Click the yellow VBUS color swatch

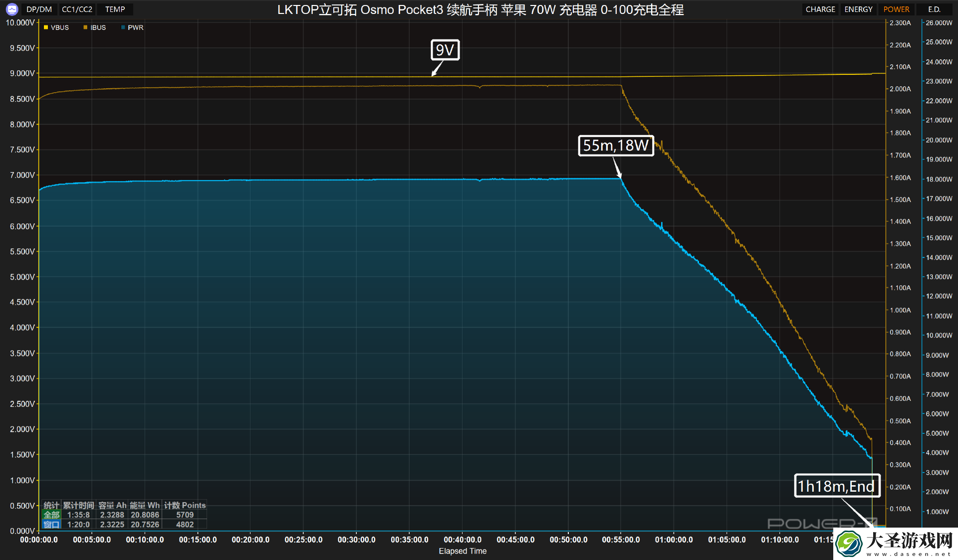pyautogui.click(x=46, y=27)
